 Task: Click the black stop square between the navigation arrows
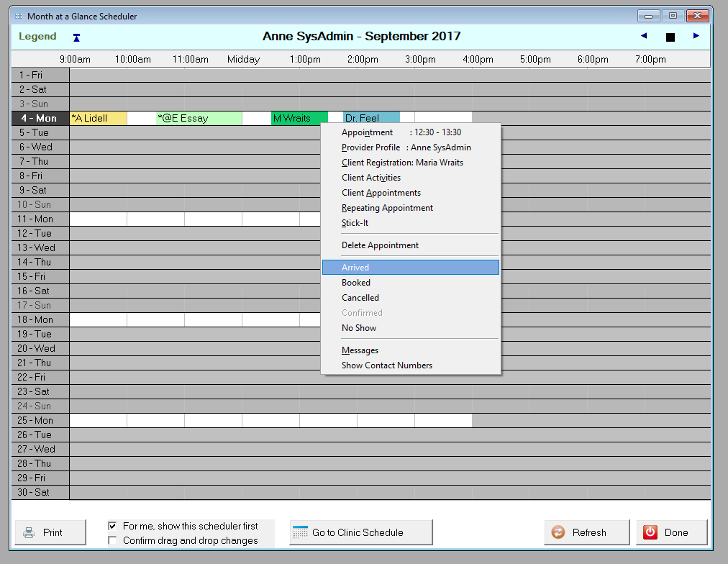[670, 36]
